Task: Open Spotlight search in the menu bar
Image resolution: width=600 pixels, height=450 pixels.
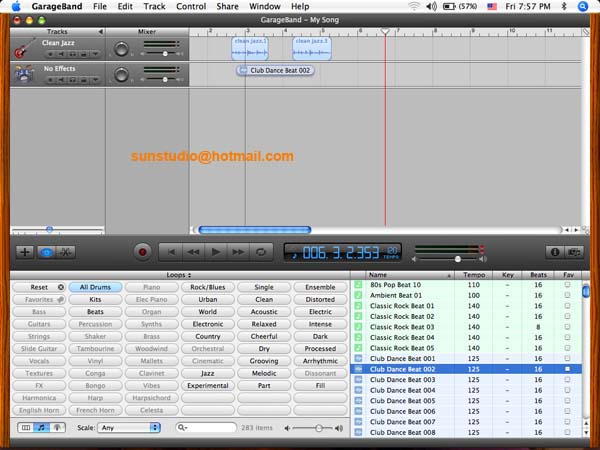Action: click(582, 7)
